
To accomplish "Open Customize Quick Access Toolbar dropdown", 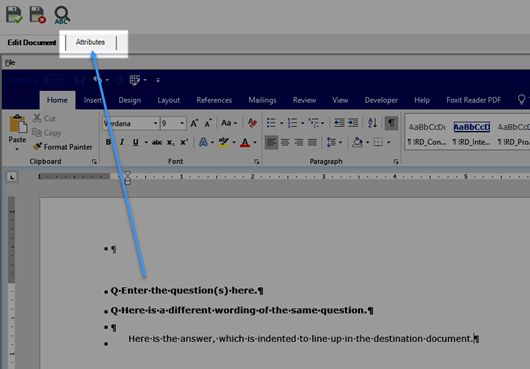I will point(158,80).
